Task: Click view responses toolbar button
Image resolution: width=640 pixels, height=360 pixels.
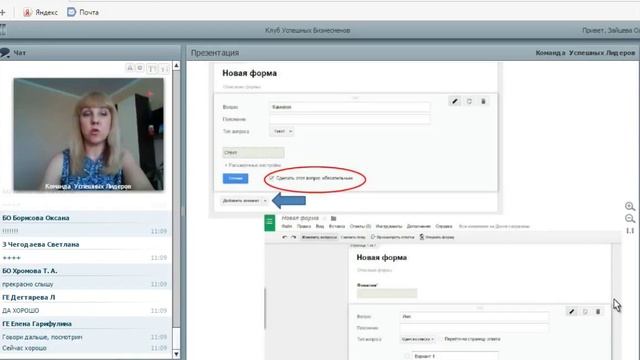Action: (392, 237)
